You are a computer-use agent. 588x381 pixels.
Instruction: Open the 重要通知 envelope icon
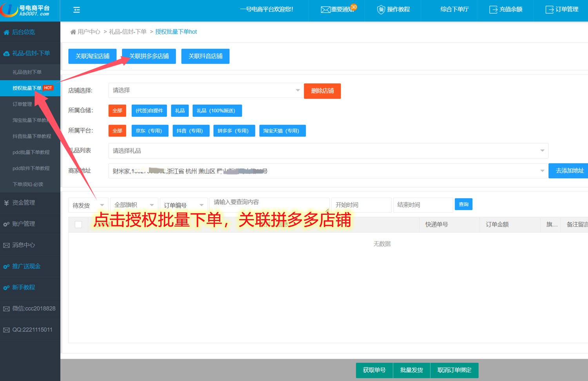coord(325,10)
